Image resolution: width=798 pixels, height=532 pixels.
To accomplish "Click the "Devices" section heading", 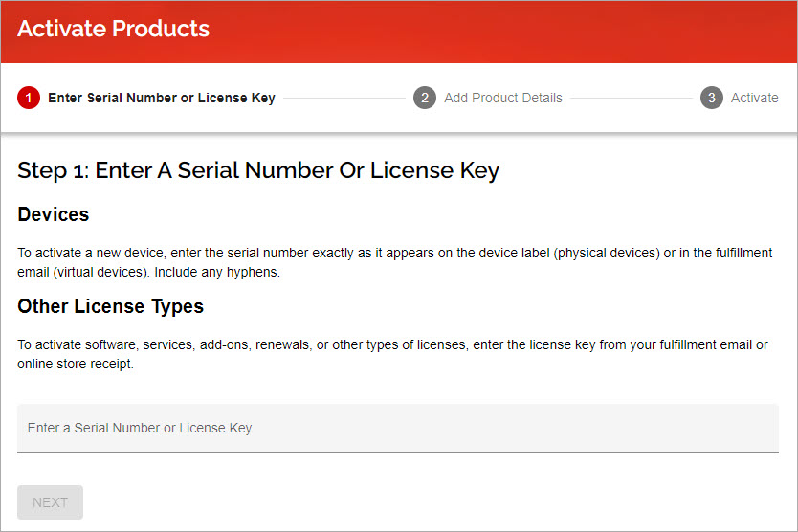I will 54,214.
